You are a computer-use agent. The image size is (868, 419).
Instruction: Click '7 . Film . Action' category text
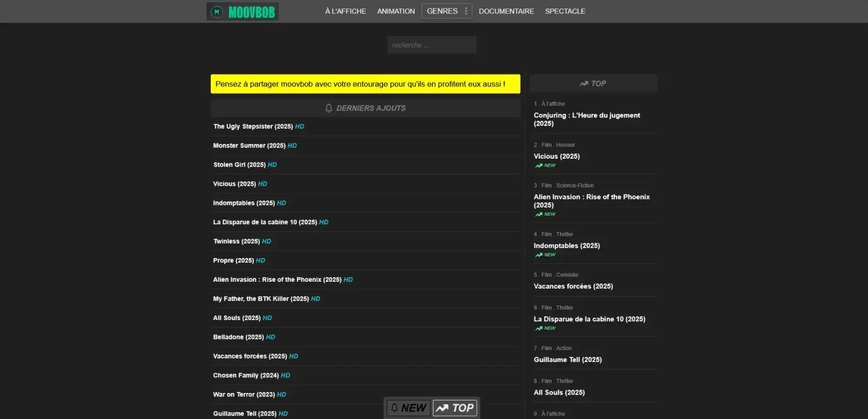(553, 348)
